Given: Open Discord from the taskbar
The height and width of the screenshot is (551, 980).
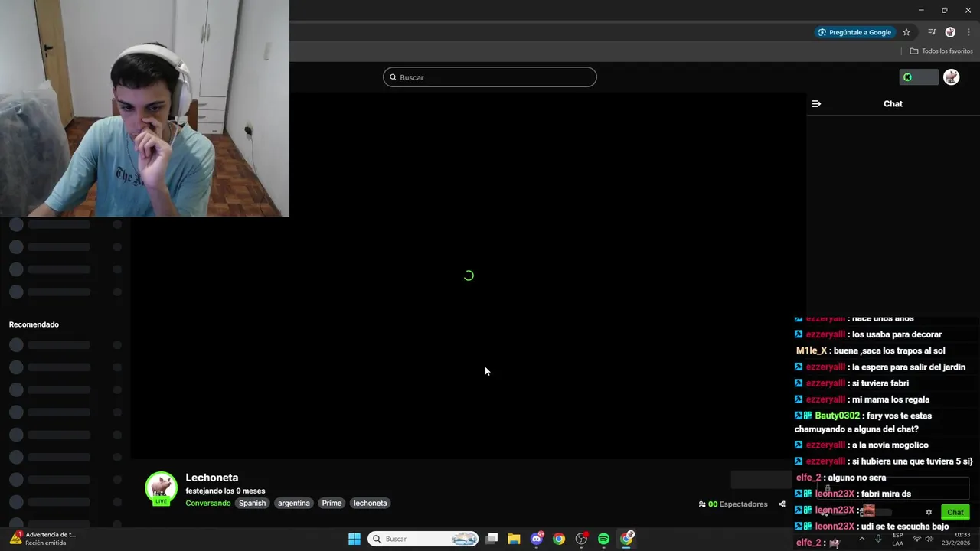Looking at the screenshot, I should coord(537,539).
